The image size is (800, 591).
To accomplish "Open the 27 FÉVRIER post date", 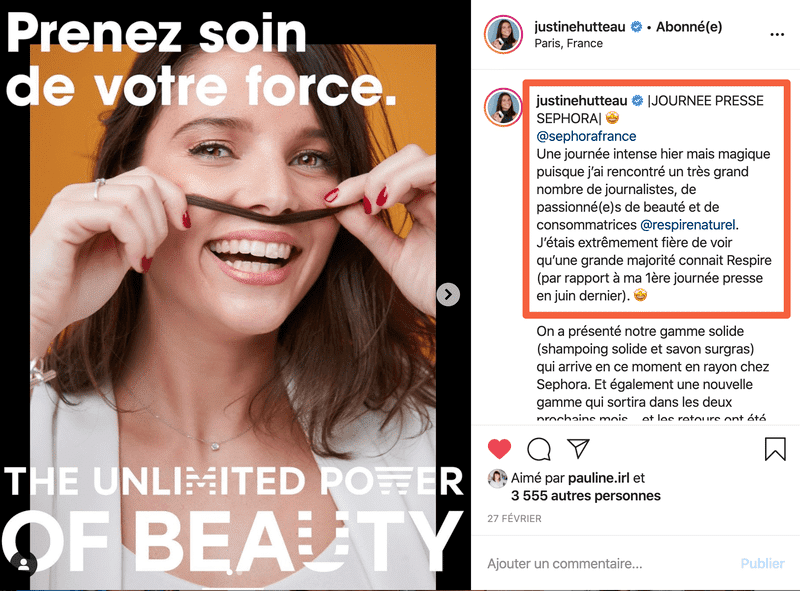I will tap(514, 519).
